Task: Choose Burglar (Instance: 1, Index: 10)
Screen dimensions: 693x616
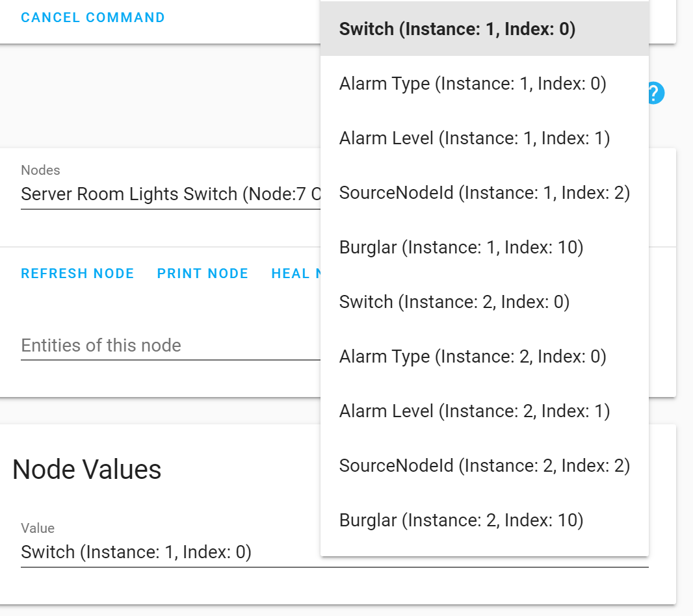Action: [x=461, y=248]
